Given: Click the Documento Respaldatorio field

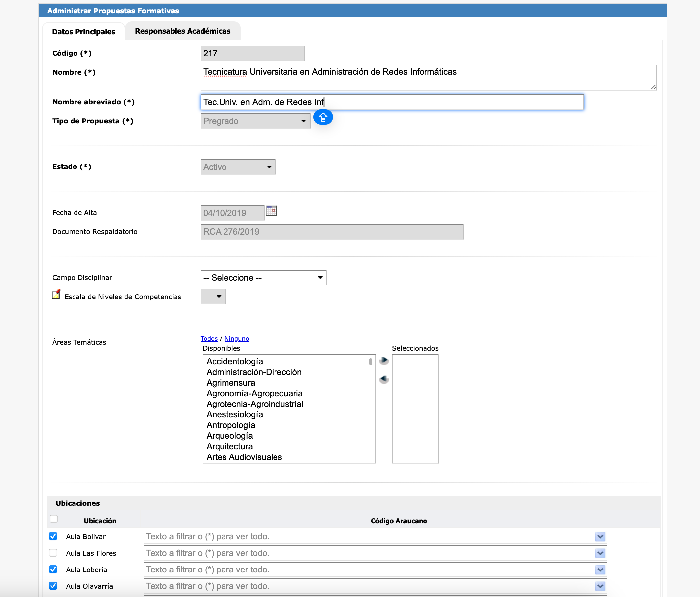Looking at the screenshot, I should pyautogui.click(x=332, y=232).
